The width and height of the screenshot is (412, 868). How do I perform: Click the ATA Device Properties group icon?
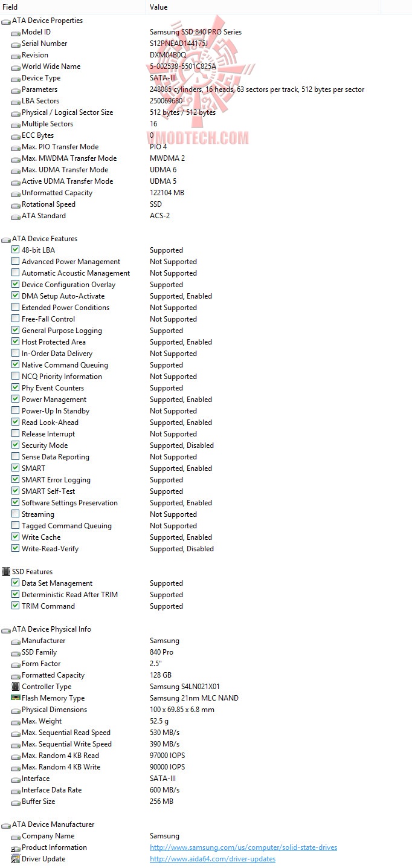(x=6, y=21)
